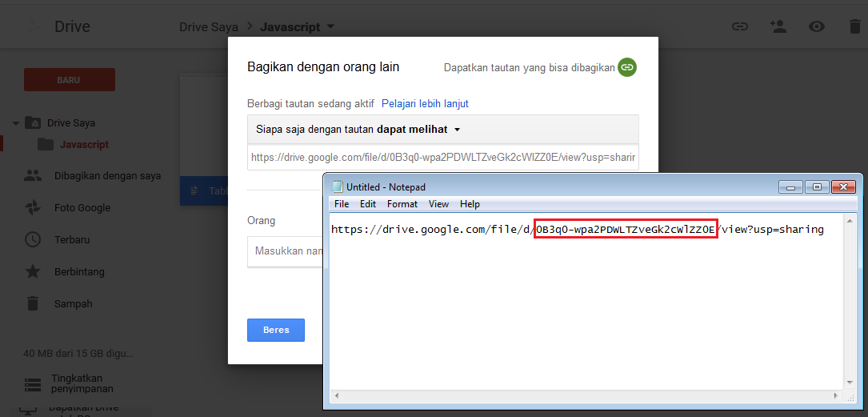Image resolution: width=868 pixels, height=417 pixels.
Task: Click the shareable link URL field
Action: coord(443,157)
